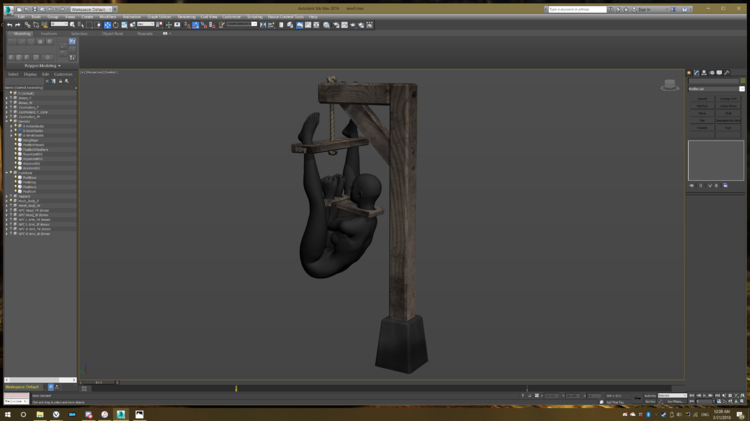Click the Scene Explorer horizontal scrollbar
This screenshot has width=750, height=421.
[x=41, y=380]
